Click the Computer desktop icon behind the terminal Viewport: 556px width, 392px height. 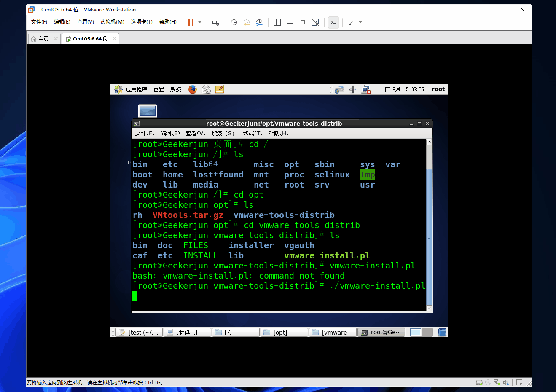pos(148,111)
